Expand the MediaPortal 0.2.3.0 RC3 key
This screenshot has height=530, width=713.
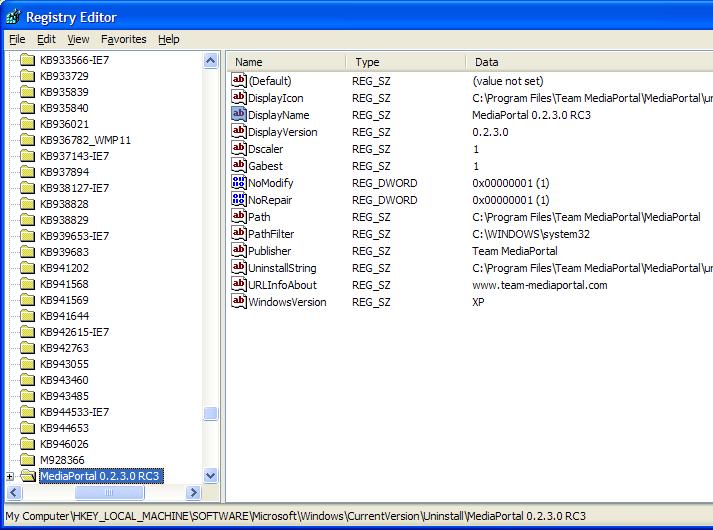(x=10, y=476)
